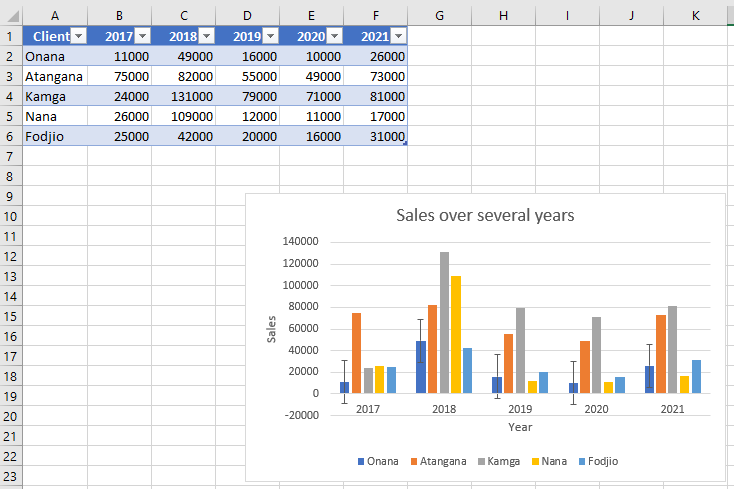734x489 pixels.
Task: Click cell containing Atangana
Action: pos(55,76)
